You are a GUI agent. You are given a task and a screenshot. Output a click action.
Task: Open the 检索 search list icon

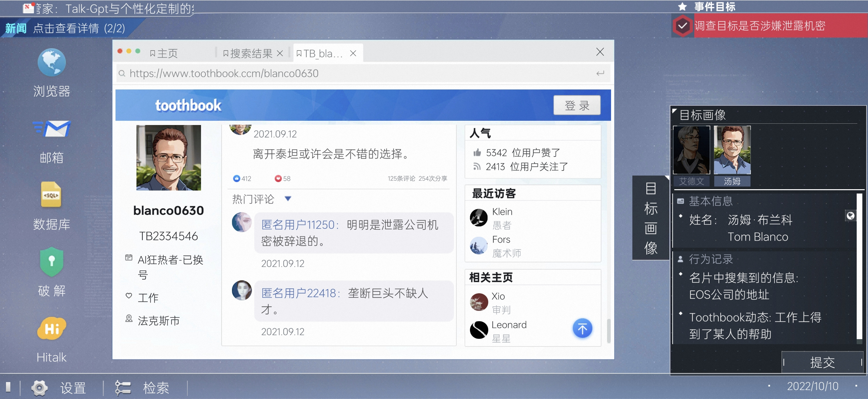pyautogui.click(x=123, y=388)
